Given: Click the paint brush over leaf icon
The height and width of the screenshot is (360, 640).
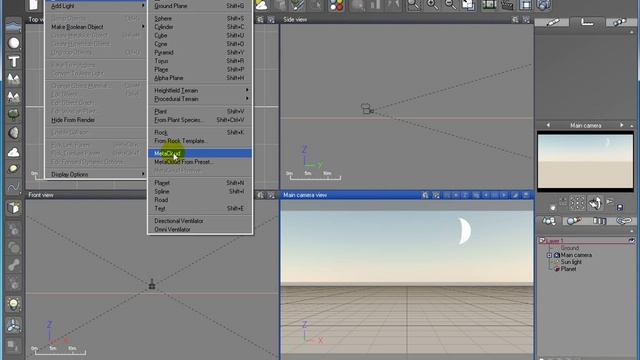Looking at the screenshot, I should click(x=298, y=5).
